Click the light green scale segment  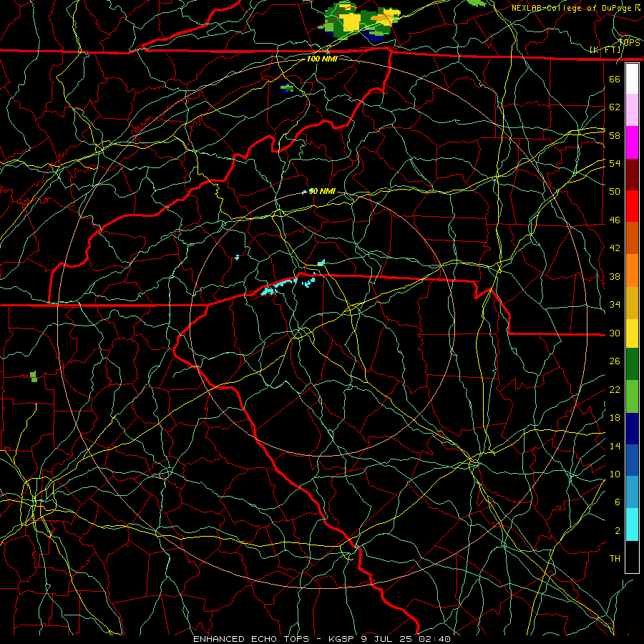[x=632, y=396]
